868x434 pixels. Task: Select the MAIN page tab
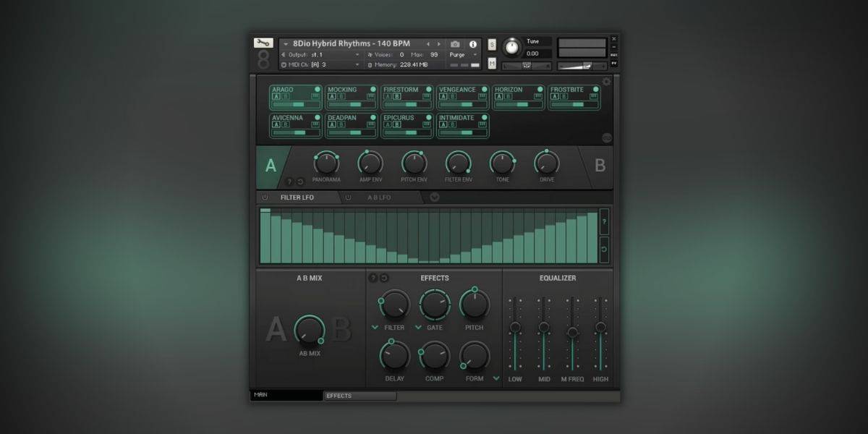coord(286,396)
